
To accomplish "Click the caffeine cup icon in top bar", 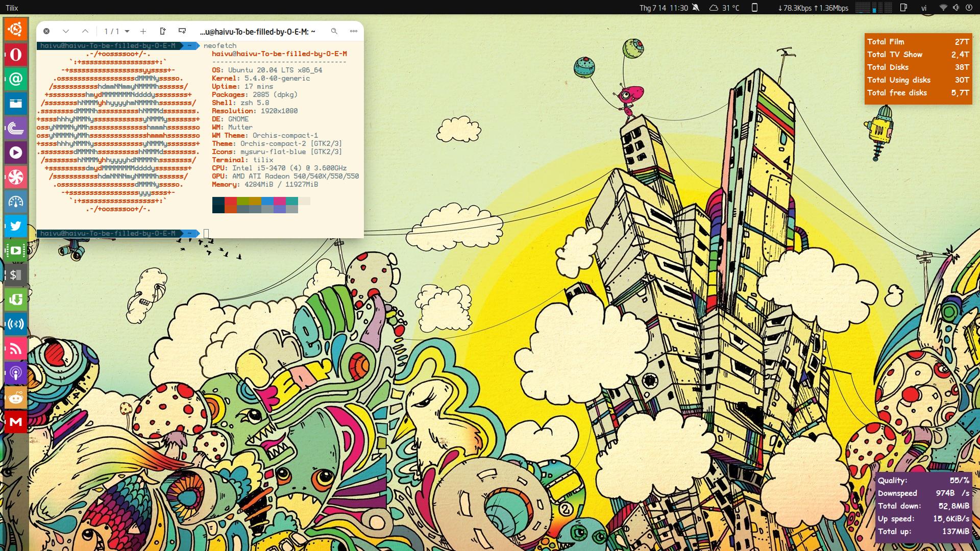I will click(903, 8).
